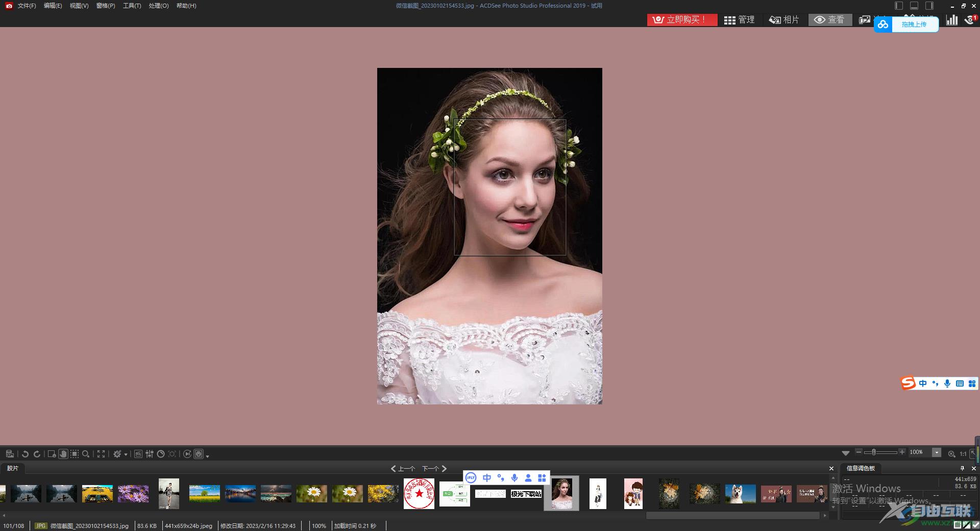Screen dimensions: 980x531
Task: Click the zoom out minus button
Action: (x=859, y=452)
